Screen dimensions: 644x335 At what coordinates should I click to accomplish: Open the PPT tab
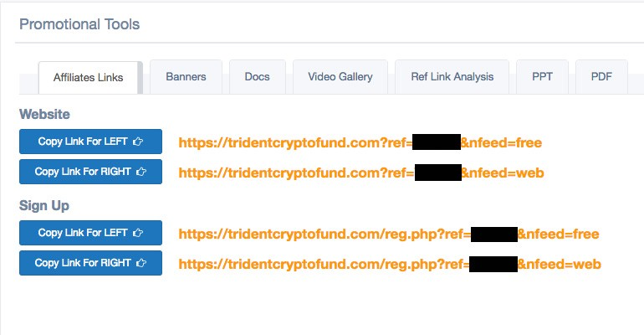click(x=542, y=77)
